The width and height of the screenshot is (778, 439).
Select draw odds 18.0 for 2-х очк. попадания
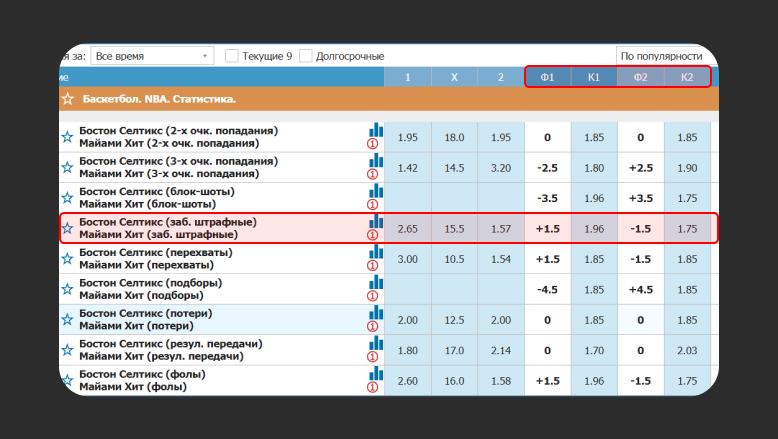[454, 137]
